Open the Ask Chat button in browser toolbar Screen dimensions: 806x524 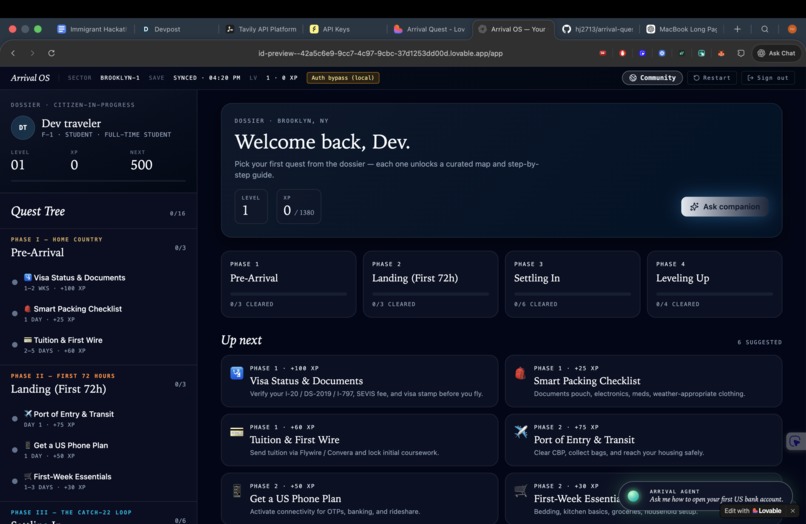pyautogui.click(x=776, y=53)
